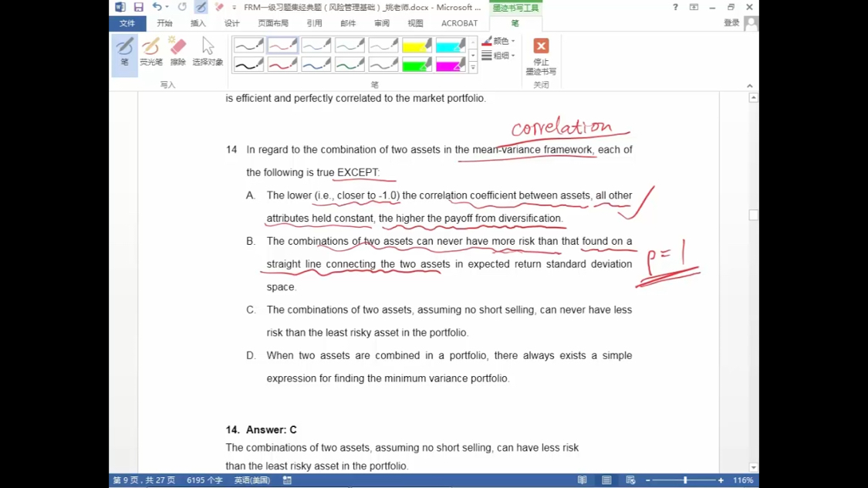This screenshot has height=488, width=868.
Task: Click the vertical scrollbar down arrow
Action: (x=753, y=467)
